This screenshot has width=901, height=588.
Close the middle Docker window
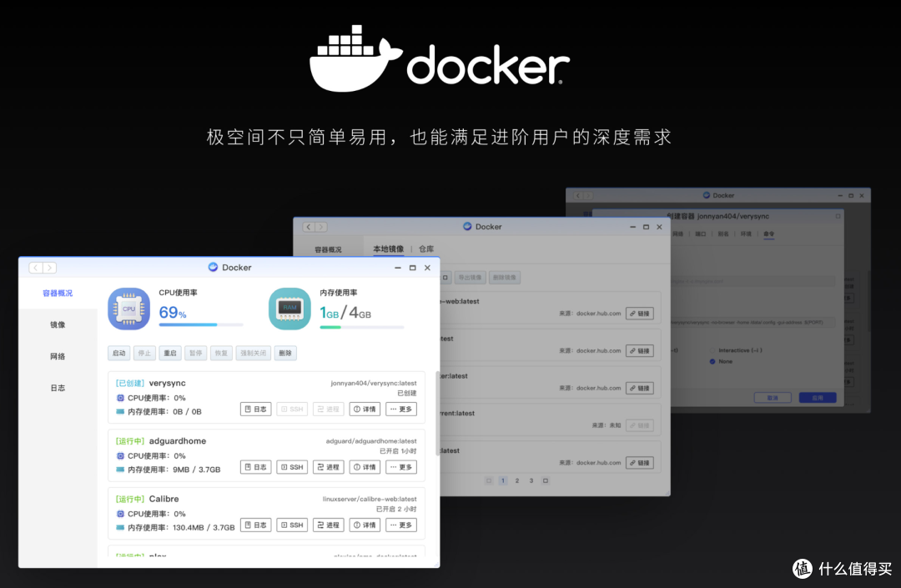tap(659, 227)
